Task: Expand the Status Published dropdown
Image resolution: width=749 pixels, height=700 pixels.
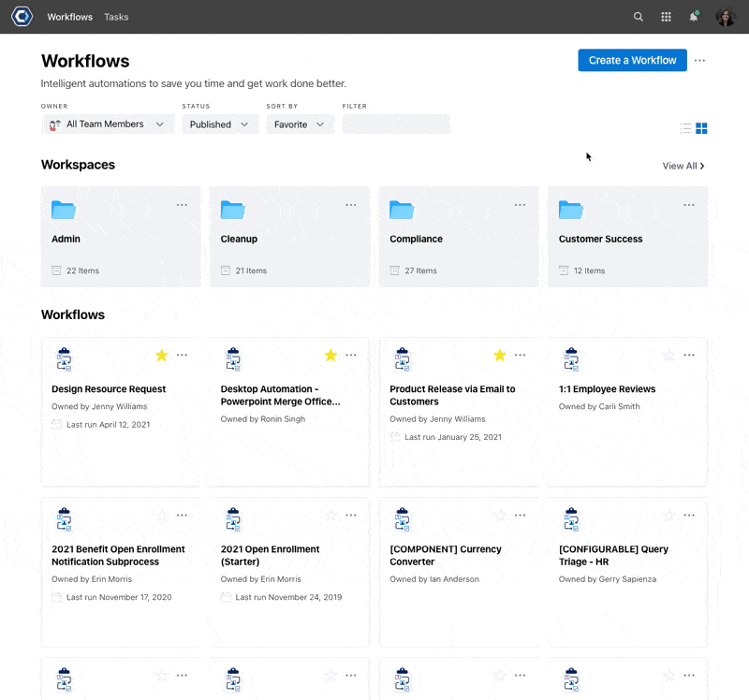Action: 220,124
